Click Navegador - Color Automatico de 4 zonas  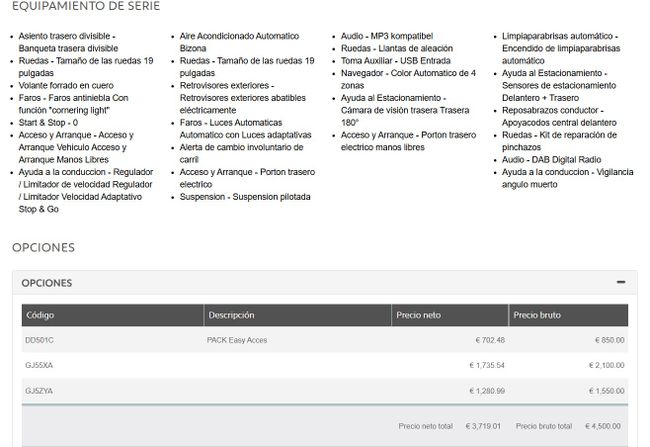(408, 79)
